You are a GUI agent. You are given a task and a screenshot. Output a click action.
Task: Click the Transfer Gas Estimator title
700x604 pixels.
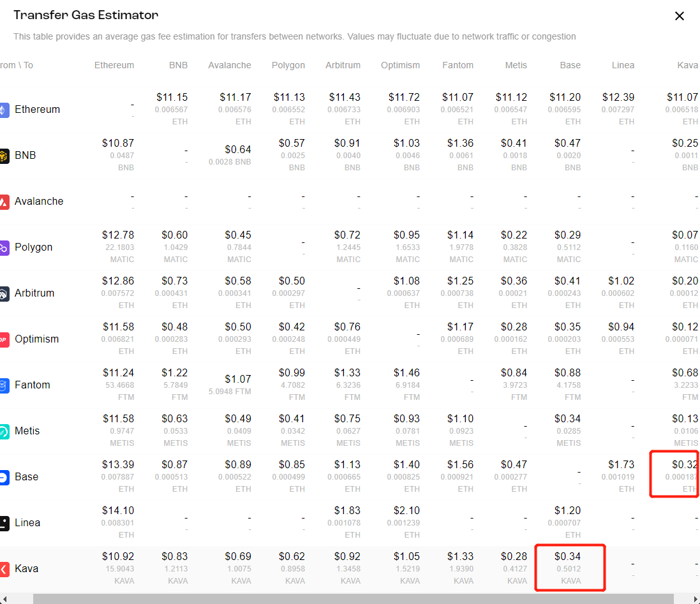[x=86, y=15]
